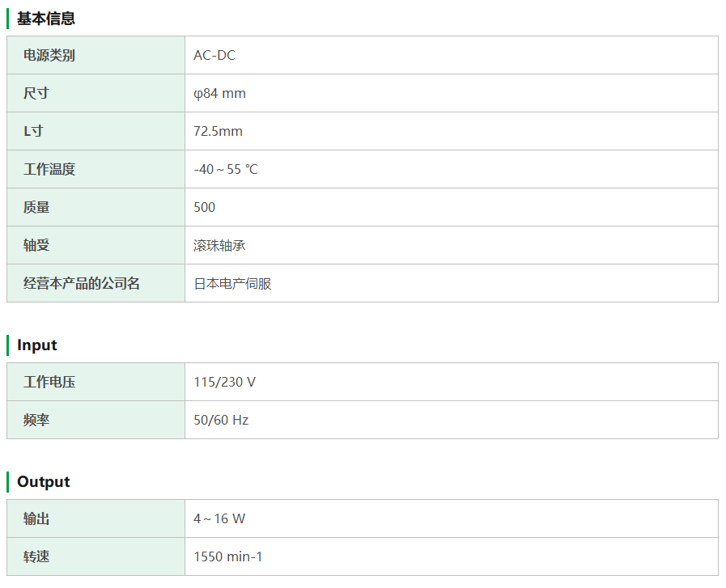Image resolution: width=726 pixels, height=588 pixels.
Task: Select the 电源类别 label cell
Action: (49, 55)
